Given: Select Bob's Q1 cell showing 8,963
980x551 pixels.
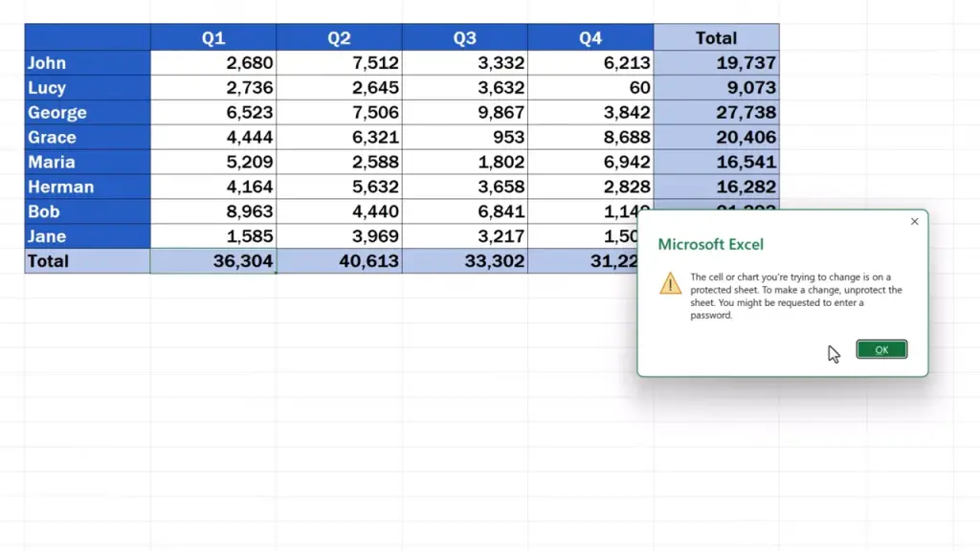Looking at the screenshot, I should coord(213,211).
